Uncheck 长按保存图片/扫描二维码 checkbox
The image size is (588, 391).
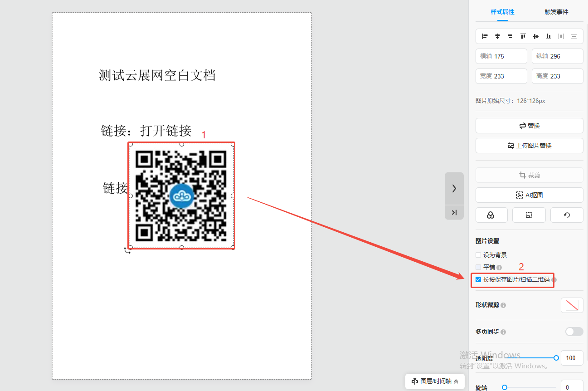point(478,279)
